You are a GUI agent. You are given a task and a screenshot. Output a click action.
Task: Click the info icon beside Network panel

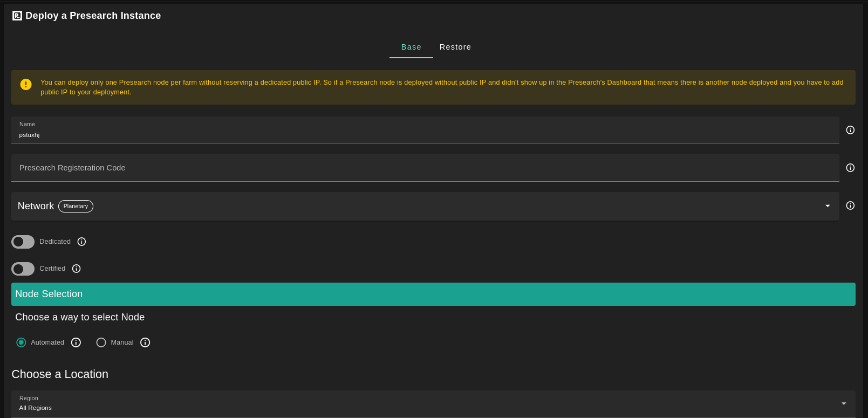tap(850, 205)
